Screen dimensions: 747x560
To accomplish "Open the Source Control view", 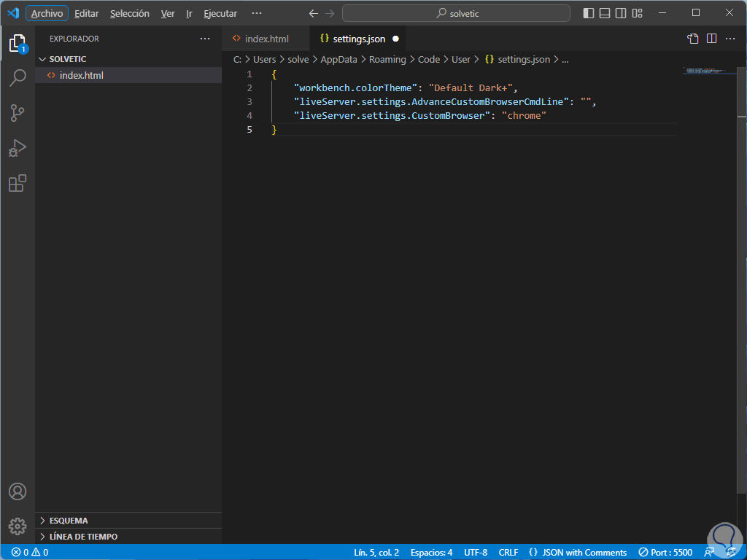I will 18,113.
